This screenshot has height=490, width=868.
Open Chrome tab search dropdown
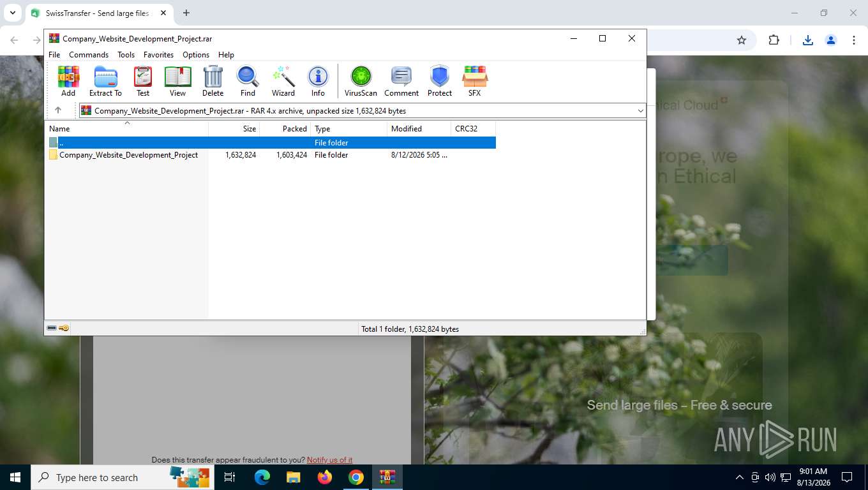pos(12,13)
